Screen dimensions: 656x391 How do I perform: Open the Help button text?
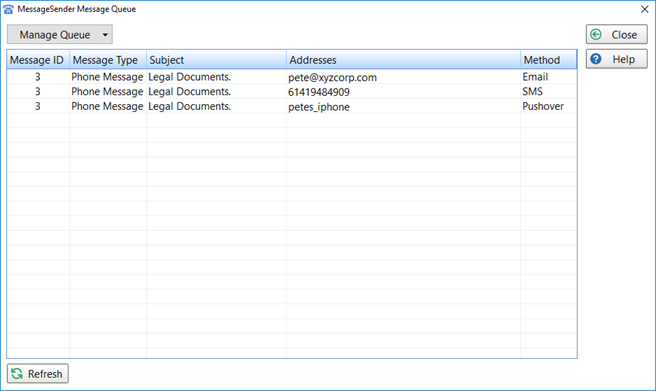point(623,59)
